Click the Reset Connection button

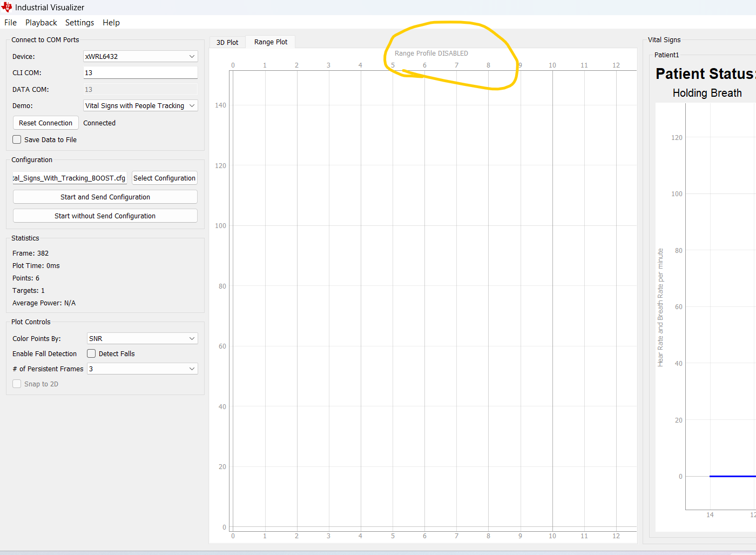(46, 123)
